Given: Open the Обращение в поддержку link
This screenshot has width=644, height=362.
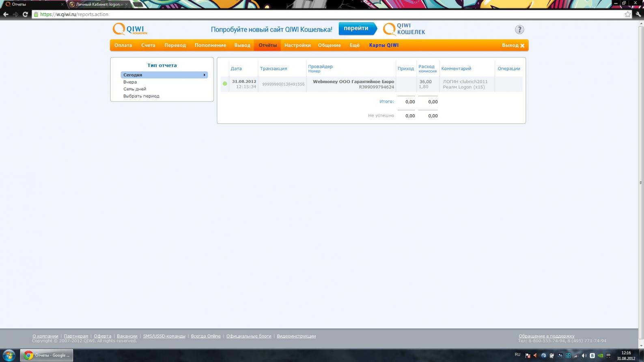Looking at the screenshot, I should (546, 336).
